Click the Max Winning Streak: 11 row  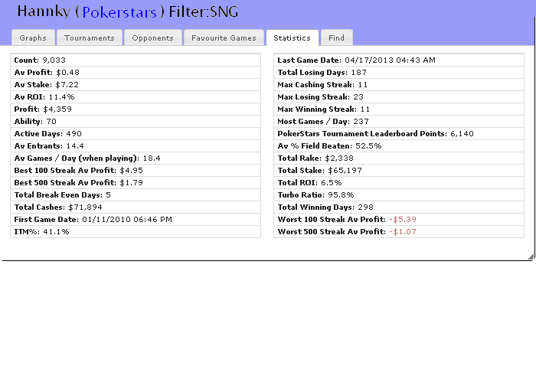[x=399, y=109]
